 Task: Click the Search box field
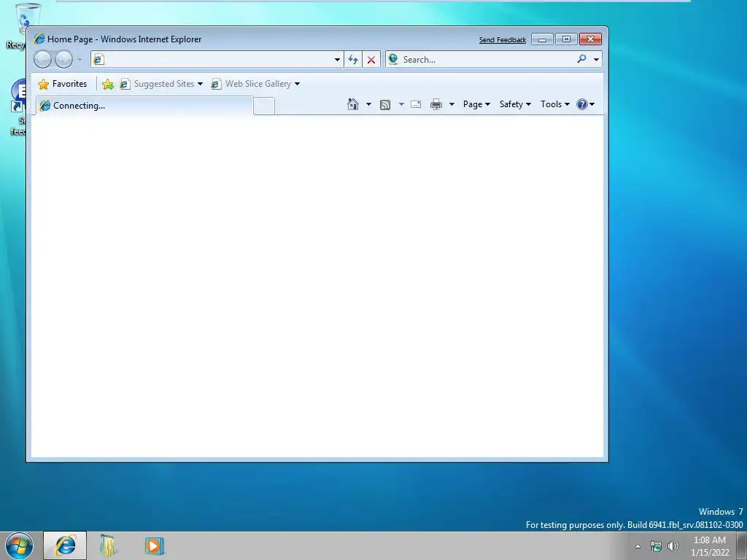(x=486, y=60)
